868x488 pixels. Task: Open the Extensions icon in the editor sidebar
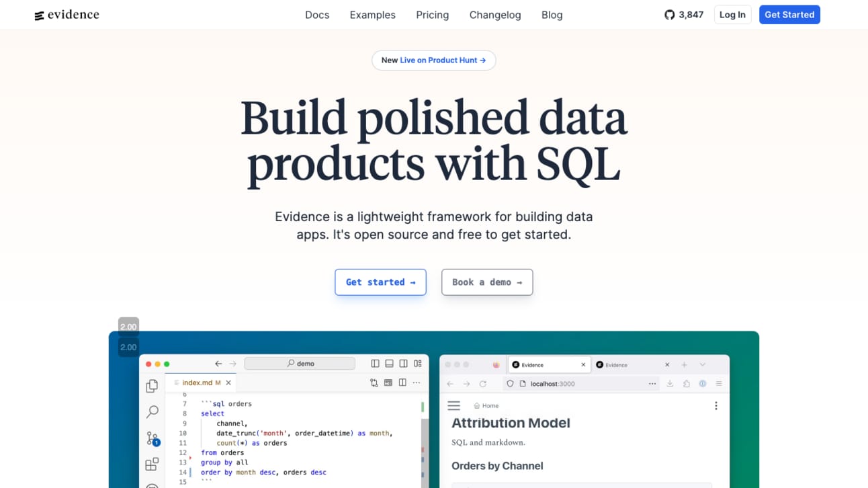153,464
